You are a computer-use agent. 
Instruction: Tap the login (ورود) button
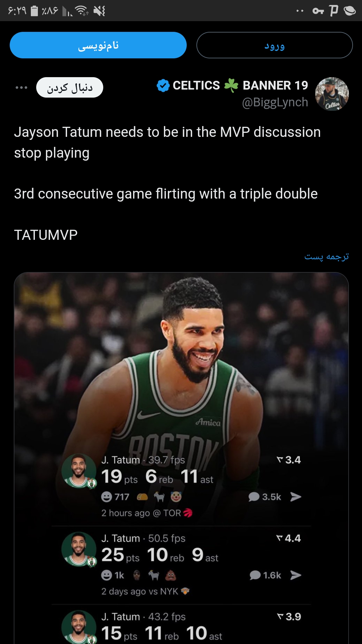[275, 45]
